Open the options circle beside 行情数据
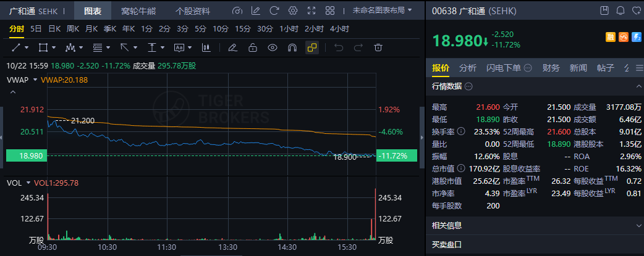 pyautogui.click(x=468, y=86)
